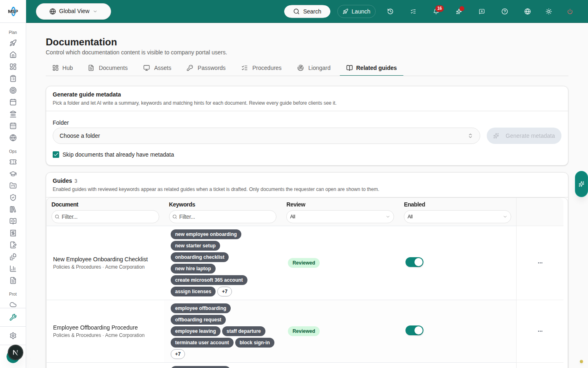Open row actions for New Employee Onboarding Checklist
Image resolution: width=588 pixels, height=368 pixels.
coord(540,263)
